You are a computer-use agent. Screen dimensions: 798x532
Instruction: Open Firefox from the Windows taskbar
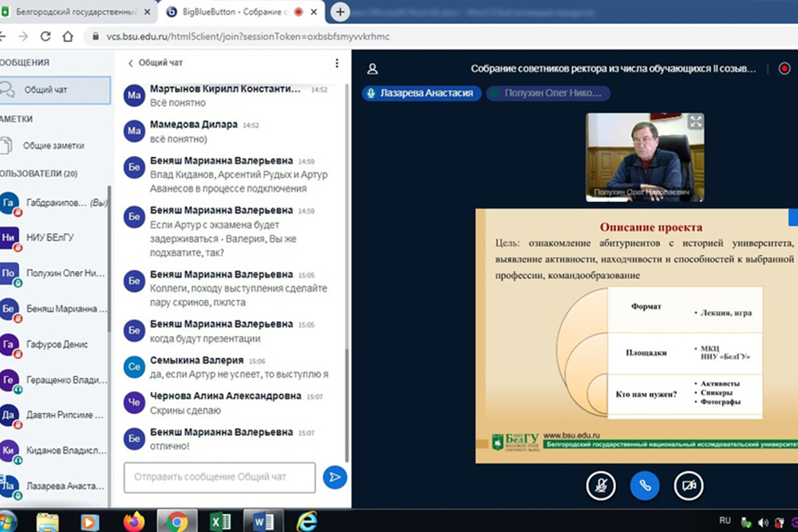133,521
